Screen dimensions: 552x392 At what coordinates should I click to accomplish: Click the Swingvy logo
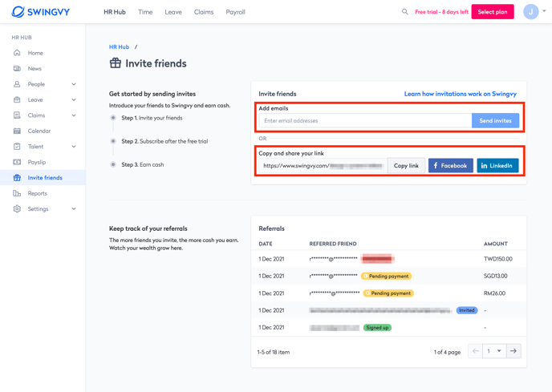click(40, 11)
